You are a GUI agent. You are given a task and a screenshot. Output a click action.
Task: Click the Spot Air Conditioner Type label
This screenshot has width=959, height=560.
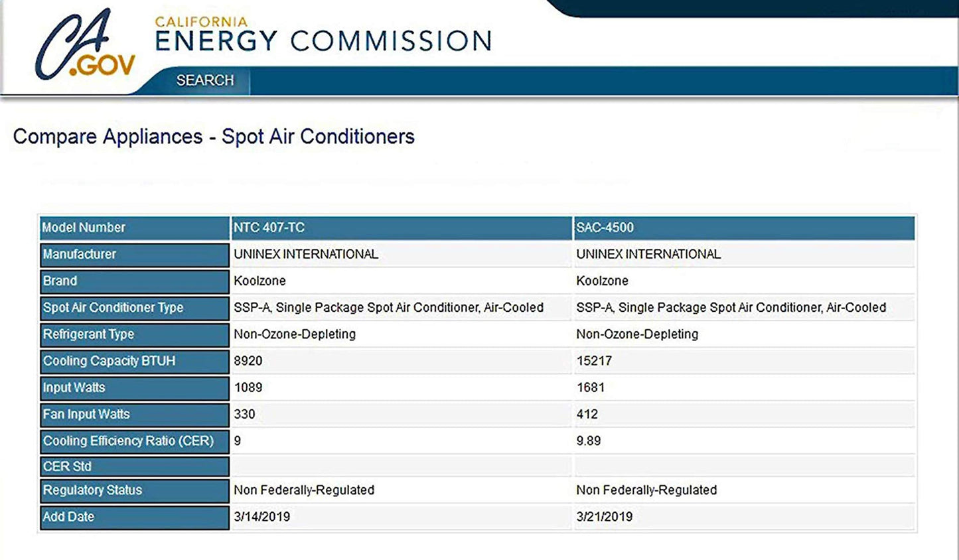tap(135, 308)
